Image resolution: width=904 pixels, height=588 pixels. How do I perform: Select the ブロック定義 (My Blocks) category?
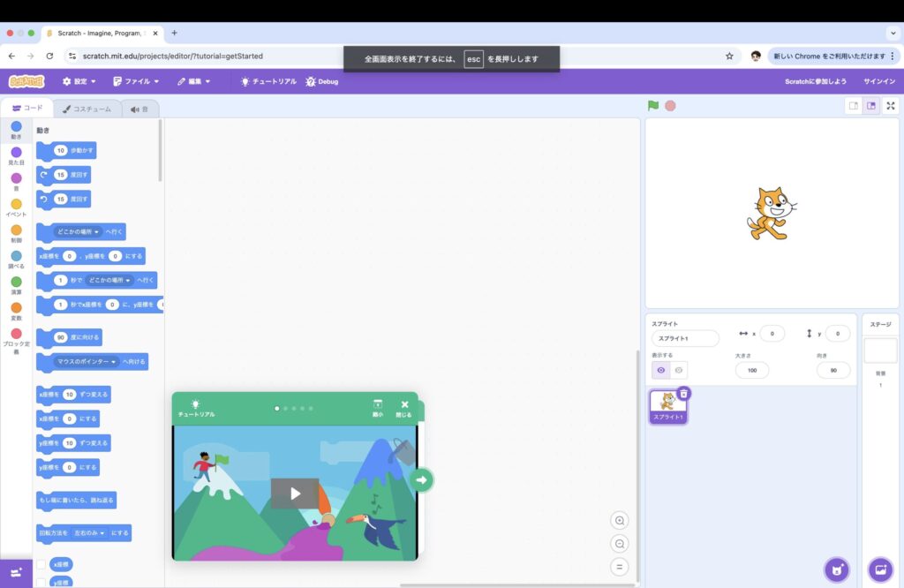click(16, 342)
